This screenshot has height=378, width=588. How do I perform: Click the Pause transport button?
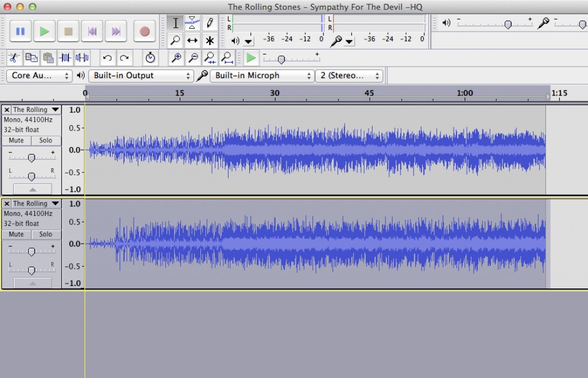coord(20,31)
